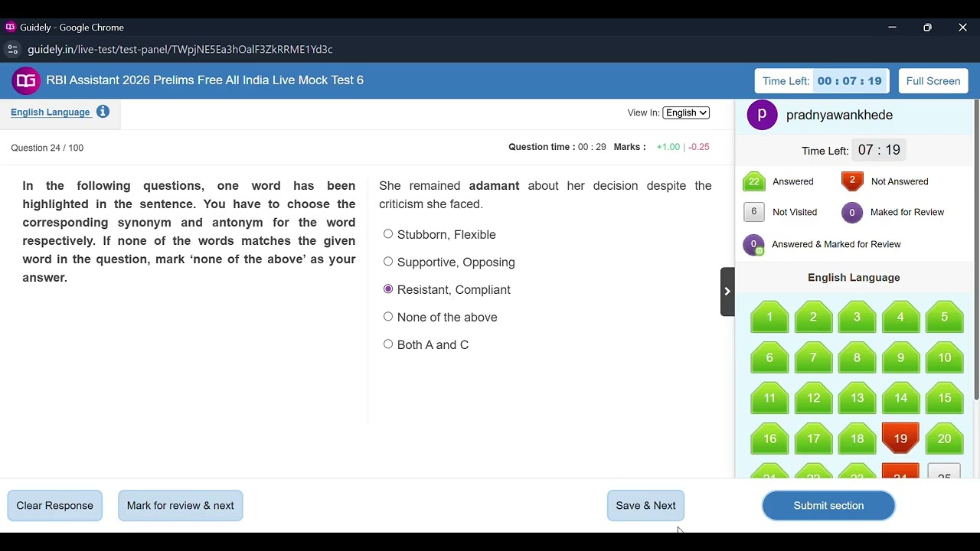The width and height of the screenshot is (980, 551).
Task: Click the palette vertical scrollbar
Action: pyautogui.click(x=976, y=249)
